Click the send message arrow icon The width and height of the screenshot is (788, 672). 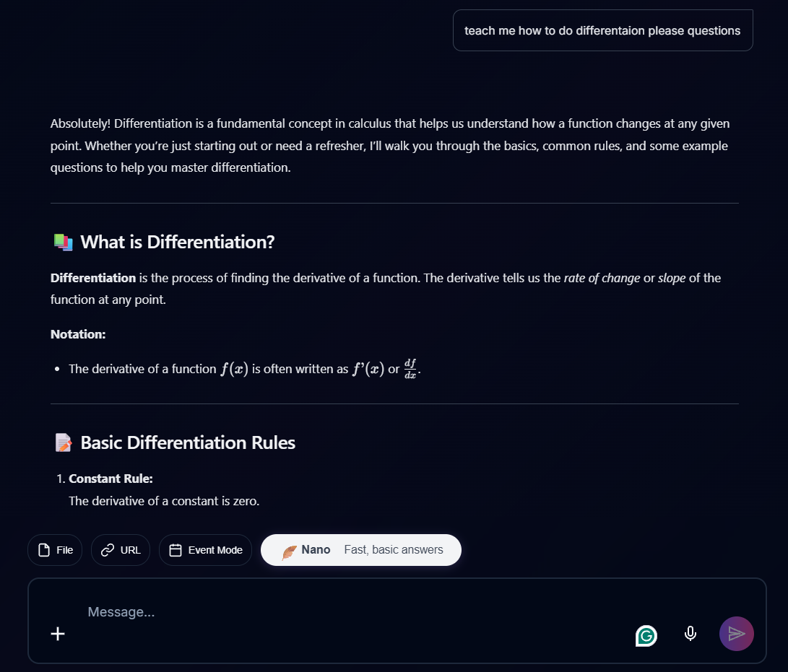(737, 633)
